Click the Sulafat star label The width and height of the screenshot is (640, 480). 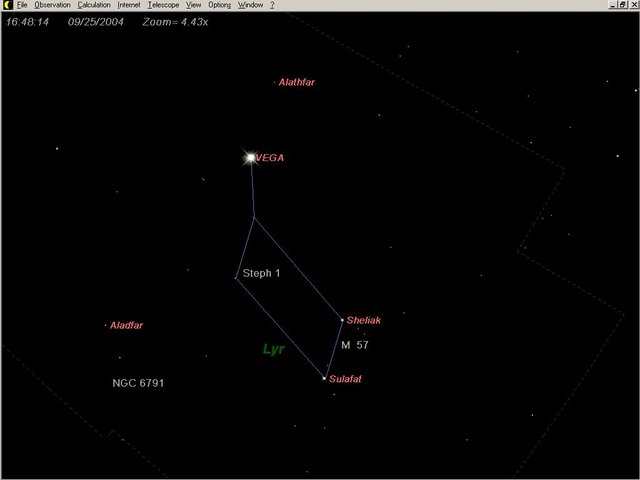pyautogui.click(x=345, y=380)
